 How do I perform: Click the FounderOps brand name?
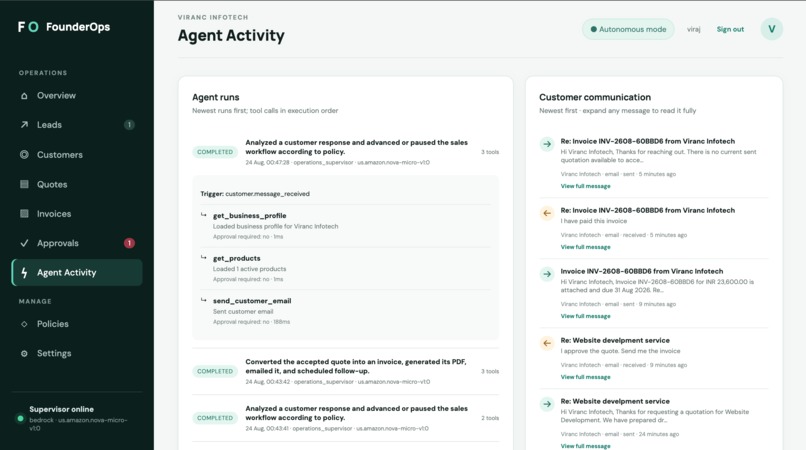click(x=78, y=27)
